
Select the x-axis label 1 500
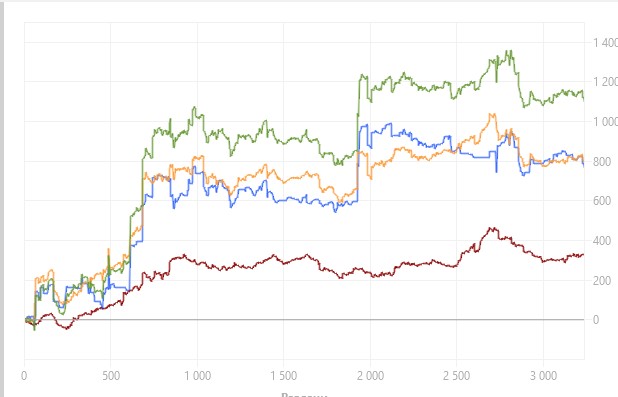[x=283, y=375]
